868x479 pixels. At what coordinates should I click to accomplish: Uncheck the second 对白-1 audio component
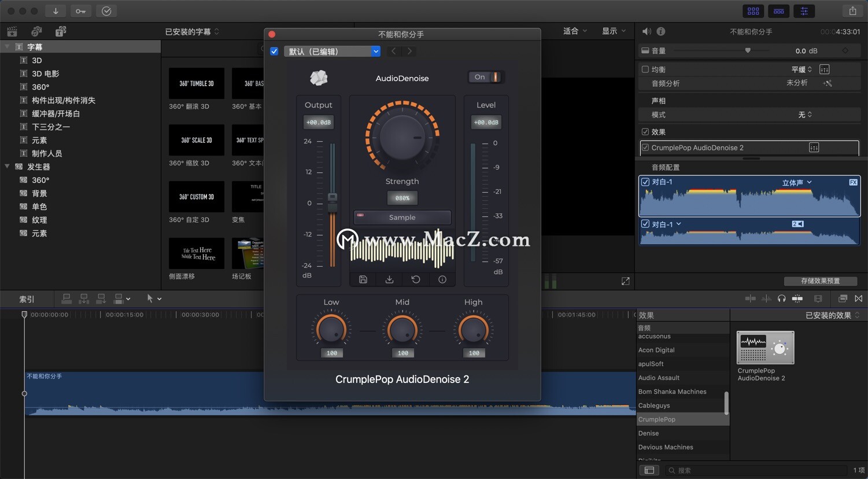(645, 224)
